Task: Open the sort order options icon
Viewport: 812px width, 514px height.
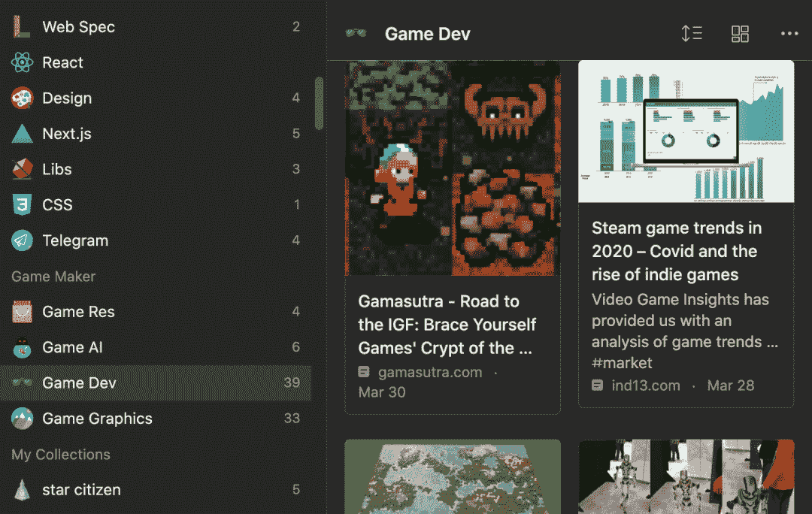Action: click(x=691, y=34)
